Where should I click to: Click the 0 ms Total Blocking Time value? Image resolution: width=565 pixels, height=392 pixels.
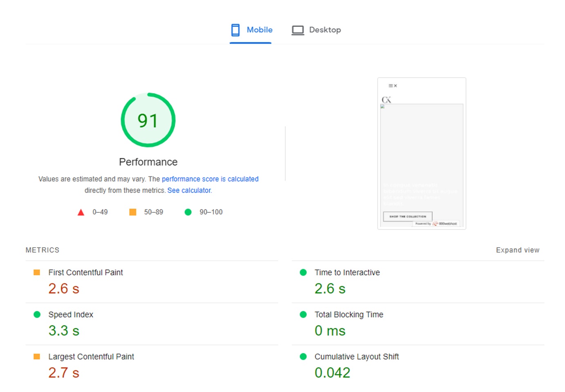(x=330, y=331)
